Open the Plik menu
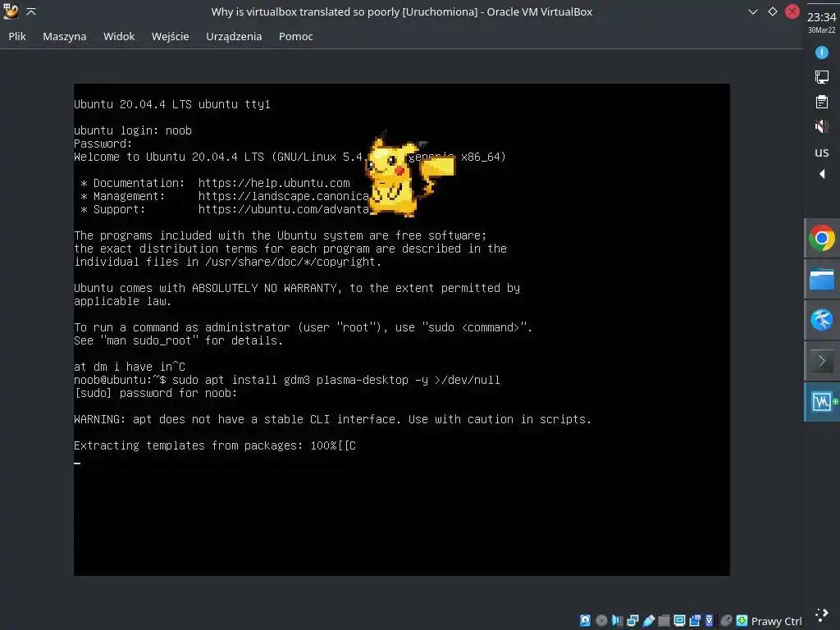This screenshot has width=840, height=630. (x=17, y=36)
